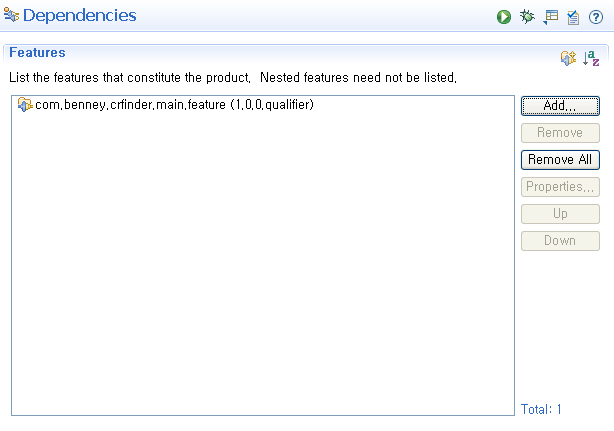
Task: Open feature Properties... button
Action: pyautogui.click(x=560, y=187)
